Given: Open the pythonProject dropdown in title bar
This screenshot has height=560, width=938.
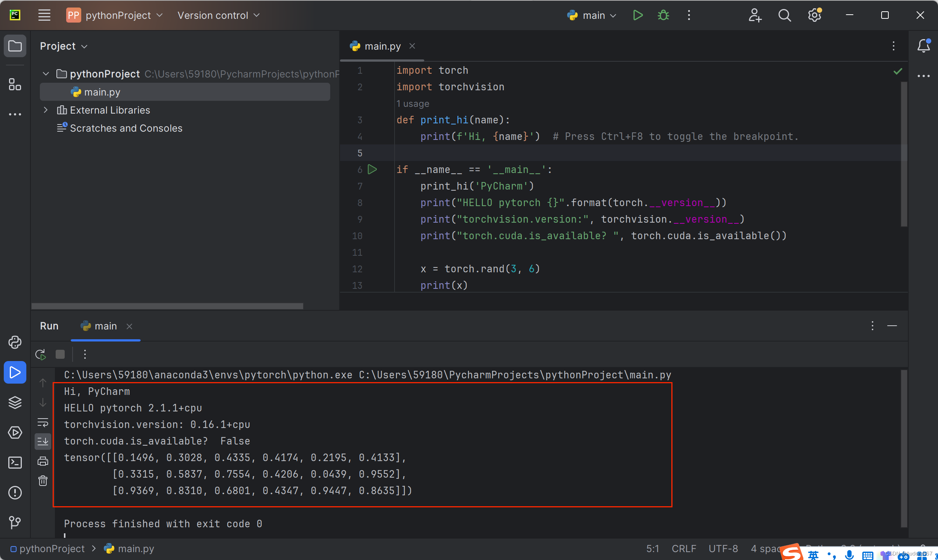Looking at the screenshot, I should pyautogui.click(x=114, y=15).
